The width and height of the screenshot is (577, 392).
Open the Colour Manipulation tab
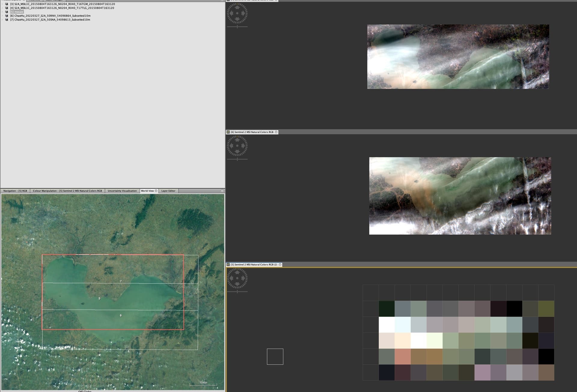[67, 191]
